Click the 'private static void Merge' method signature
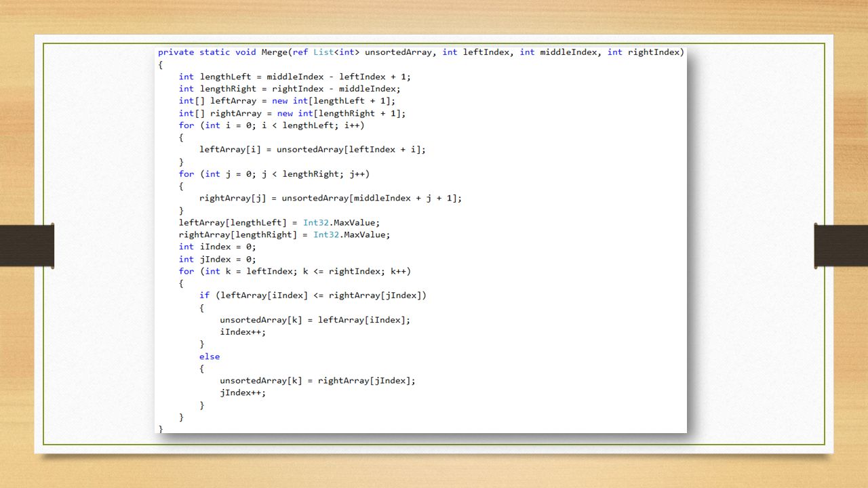 (x=421, y=52)
